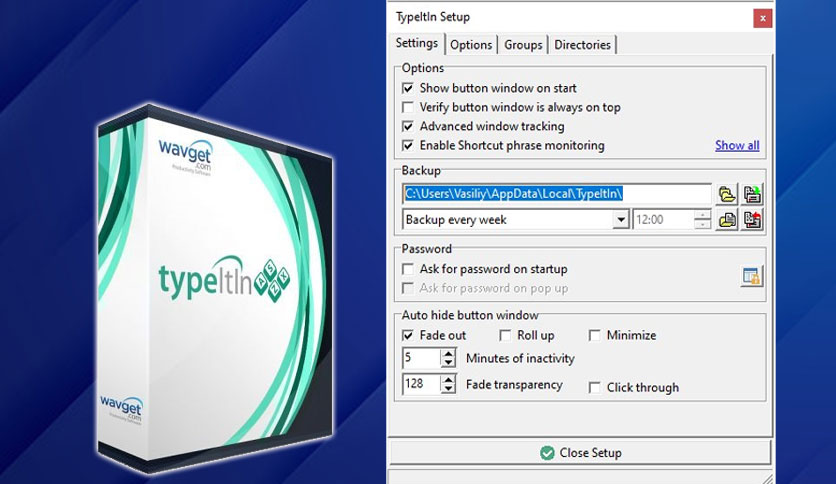The image size is (836, 484).
Task: Click backup now icon with green arrow
Action: point(752,194)
